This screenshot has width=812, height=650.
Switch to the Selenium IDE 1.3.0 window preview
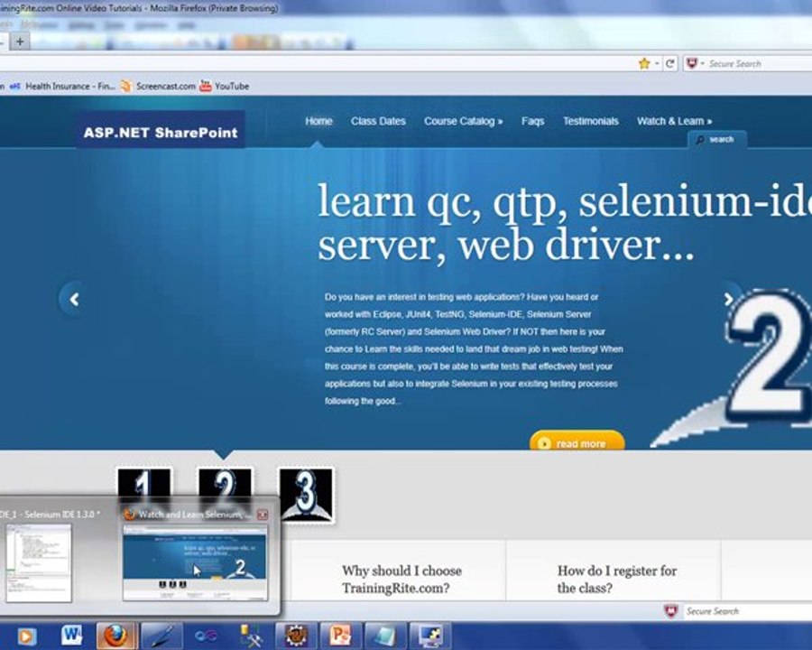(x=38, y=562)
